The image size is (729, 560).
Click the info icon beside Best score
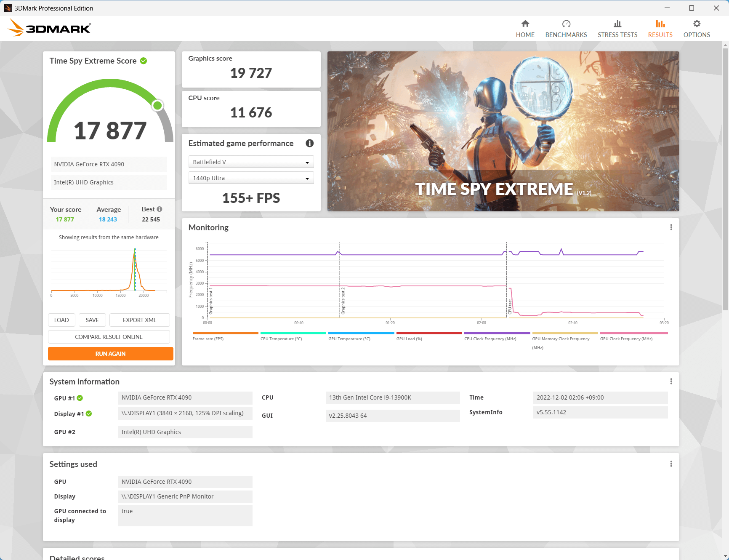click(160, 209)
